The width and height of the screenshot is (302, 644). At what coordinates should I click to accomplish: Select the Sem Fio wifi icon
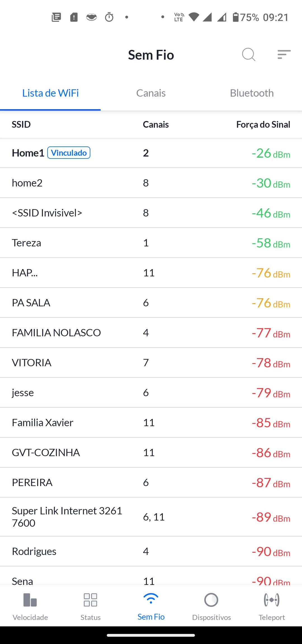point(151,599)
